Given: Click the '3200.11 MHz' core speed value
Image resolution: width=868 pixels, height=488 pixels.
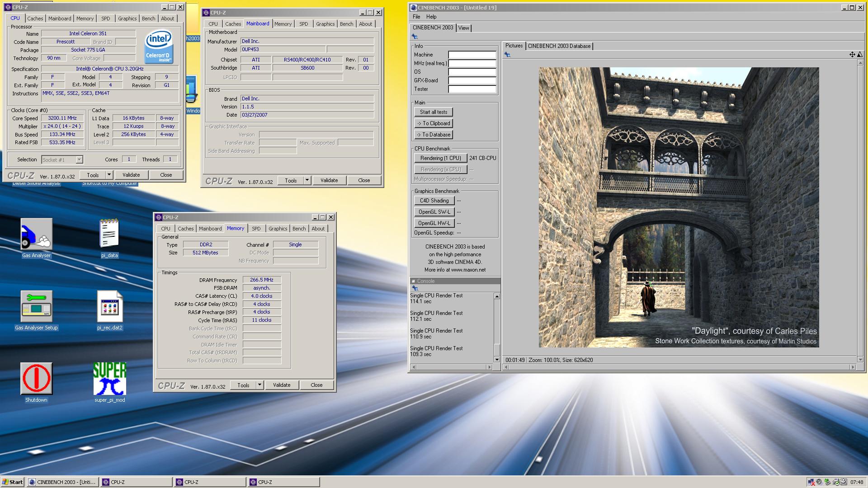Looking at the screenshot, I should pyautogui.click(x=62, y=118).
